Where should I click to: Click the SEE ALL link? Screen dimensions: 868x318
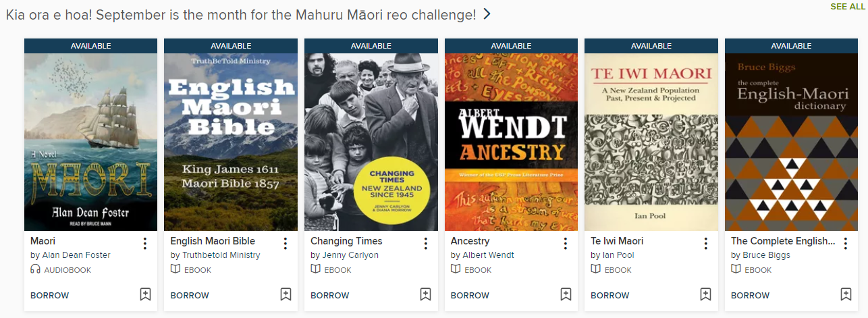(847, 7)
